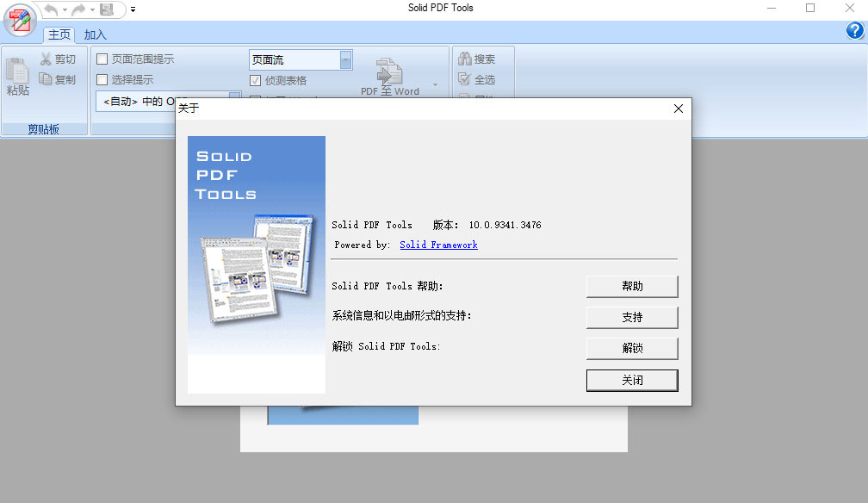The image size is (868, 503).
Task: Open the Solid PDF Tools application menu orb
Action: [20, 20]
